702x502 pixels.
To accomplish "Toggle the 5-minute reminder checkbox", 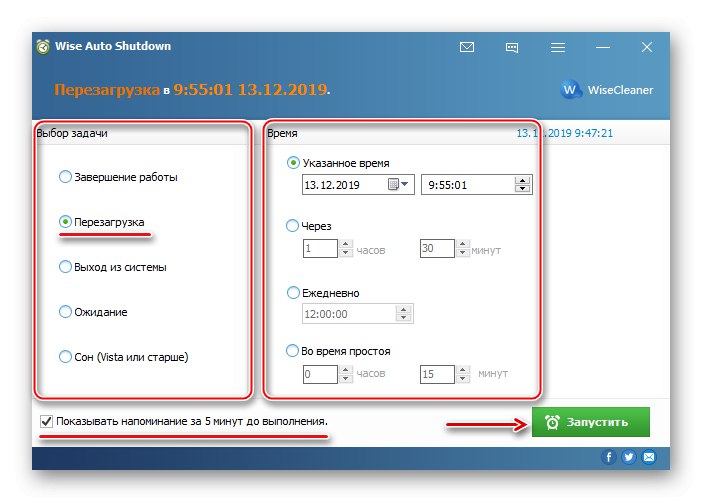I will click(46, 421).
